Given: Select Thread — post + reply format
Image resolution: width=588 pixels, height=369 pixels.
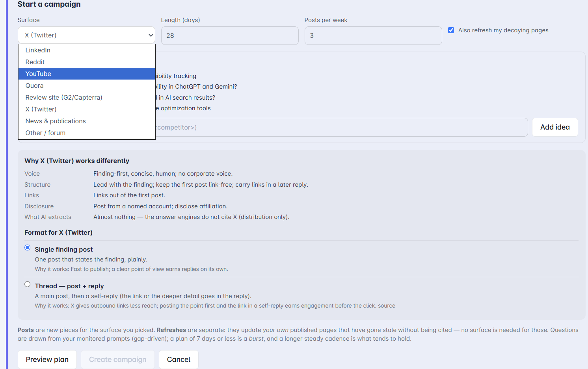Looking at the screenshot, I should coord(28,284).
